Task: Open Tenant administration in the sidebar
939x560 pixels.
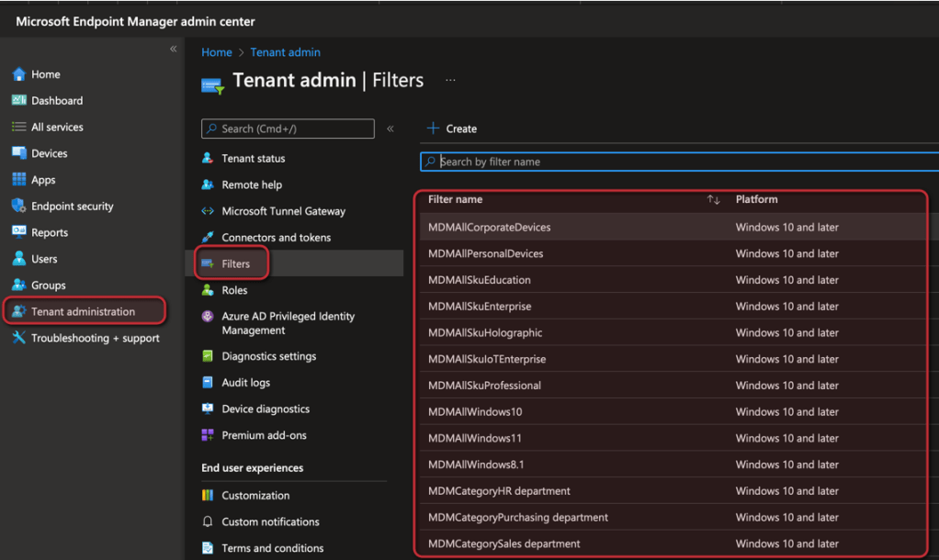Action: (83, 312)
